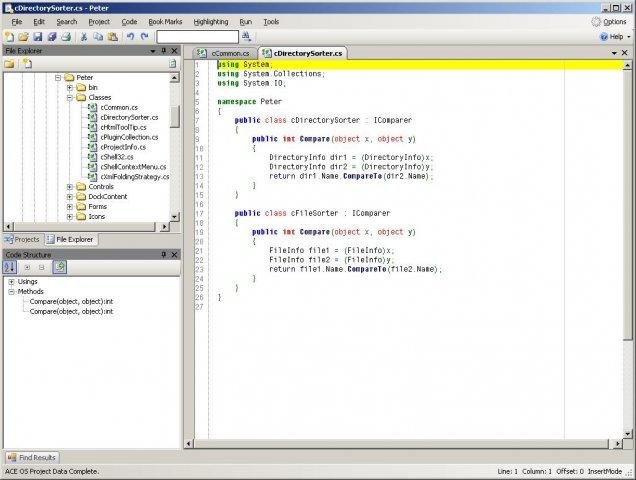Image resolution: width=636 pixels, height=480 pixels.
Task: Click the Cut scissors icon
Action: [x=85, y=36]
